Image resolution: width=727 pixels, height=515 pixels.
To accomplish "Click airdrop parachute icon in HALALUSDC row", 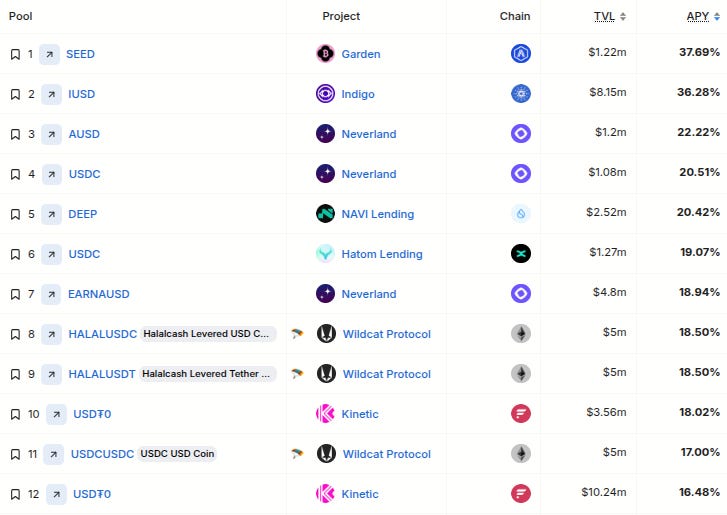I will pyautogui.click(x=297, y=333).
